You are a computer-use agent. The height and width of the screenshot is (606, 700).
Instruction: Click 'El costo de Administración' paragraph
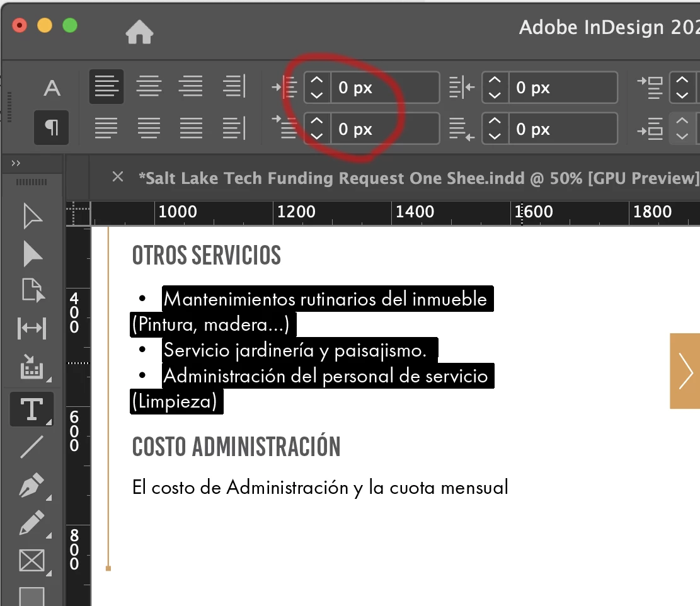click(x=320, y=488)
